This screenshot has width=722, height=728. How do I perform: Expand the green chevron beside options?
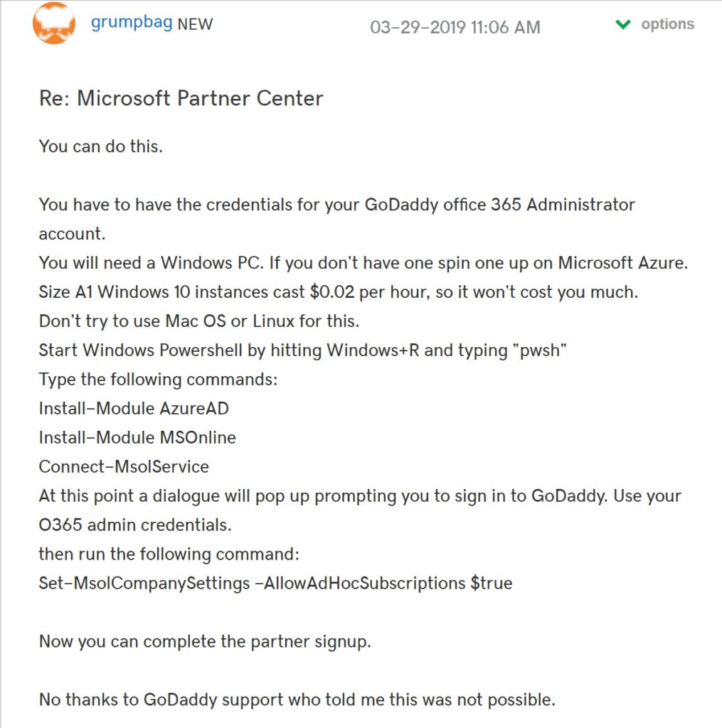click(x=622, y=24)
